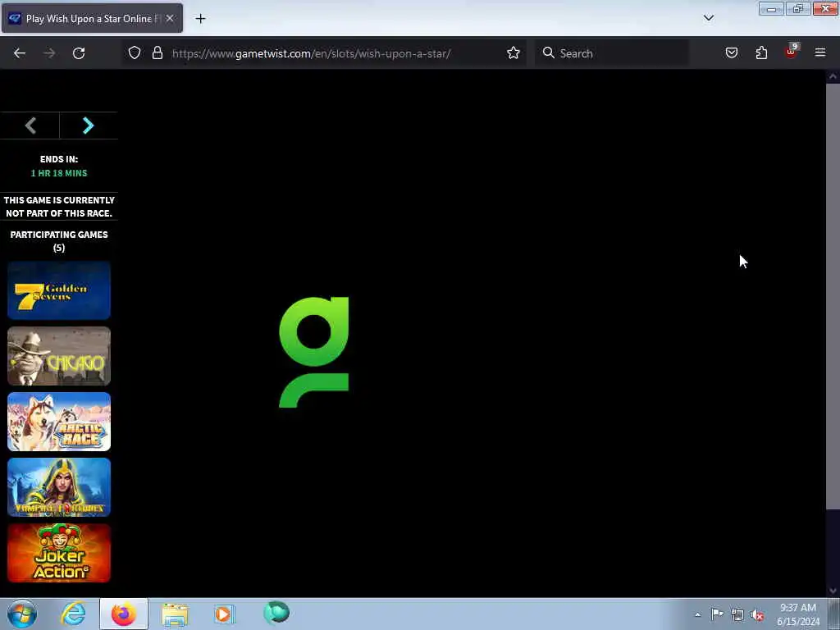Open the Joker Action 6 game thumbnail
Viewport: 840px width, 630px height.
59,553
